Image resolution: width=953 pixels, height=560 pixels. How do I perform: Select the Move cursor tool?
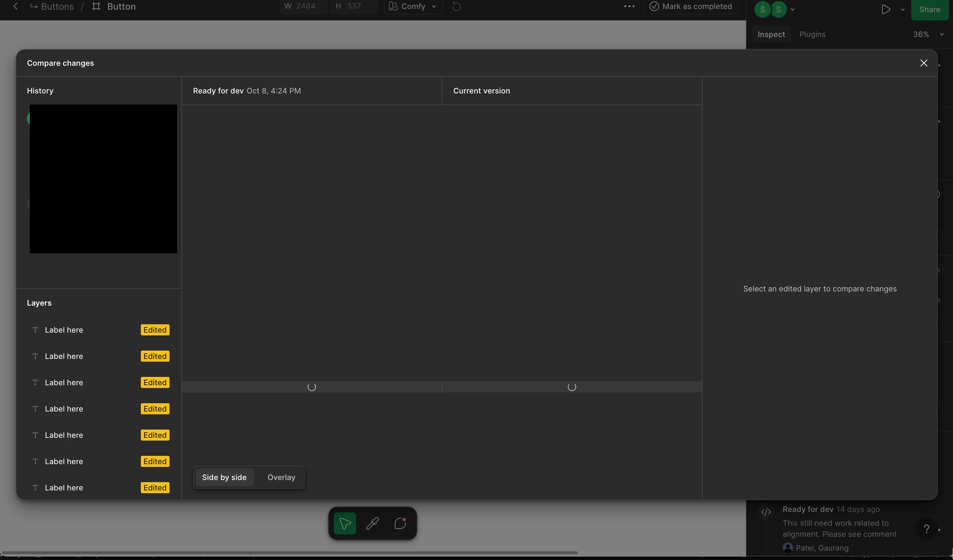point(345,523)
